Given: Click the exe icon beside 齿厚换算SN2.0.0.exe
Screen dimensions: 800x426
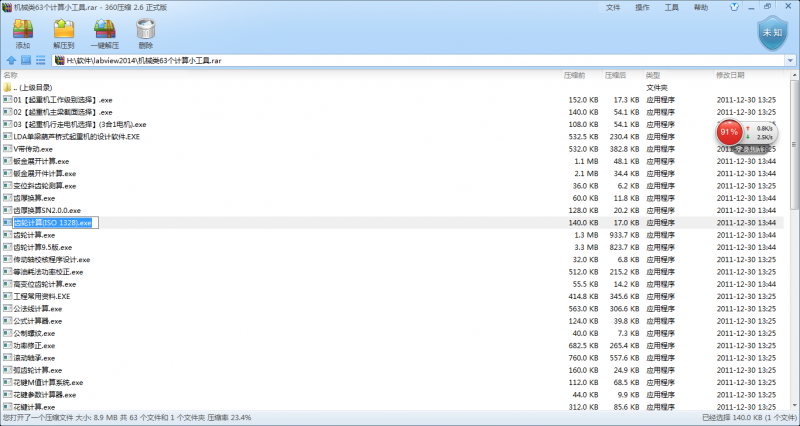Looking at the screenshot, I should click(x=7, y=210).
